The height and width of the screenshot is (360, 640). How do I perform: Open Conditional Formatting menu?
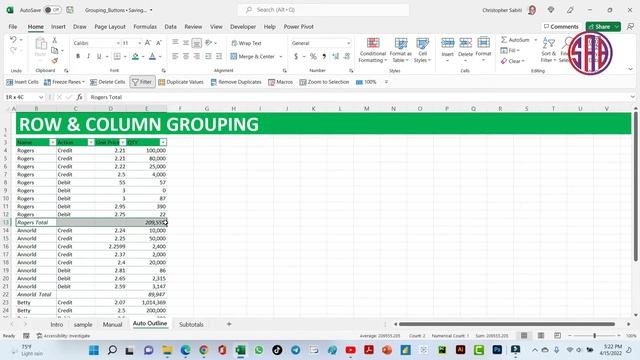(x=373, y=50)
